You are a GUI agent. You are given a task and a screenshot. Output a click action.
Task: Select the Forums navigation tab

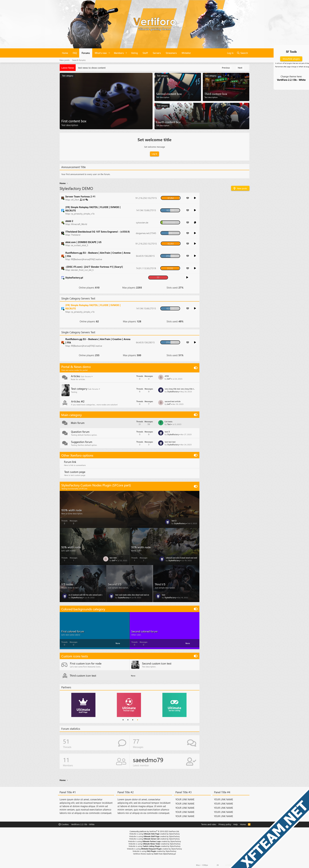tap(86, 53)
